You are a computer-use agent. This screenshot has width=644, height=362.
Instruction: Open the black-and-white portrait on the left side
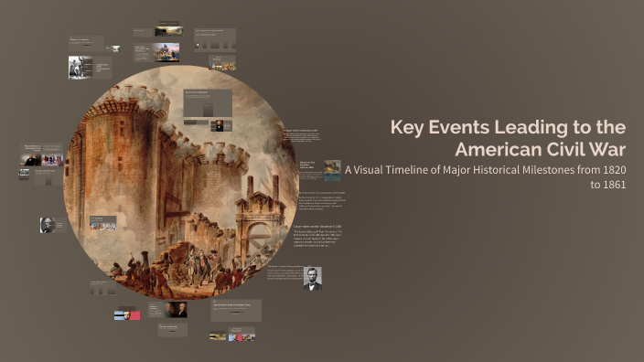(x=48, y=225)
